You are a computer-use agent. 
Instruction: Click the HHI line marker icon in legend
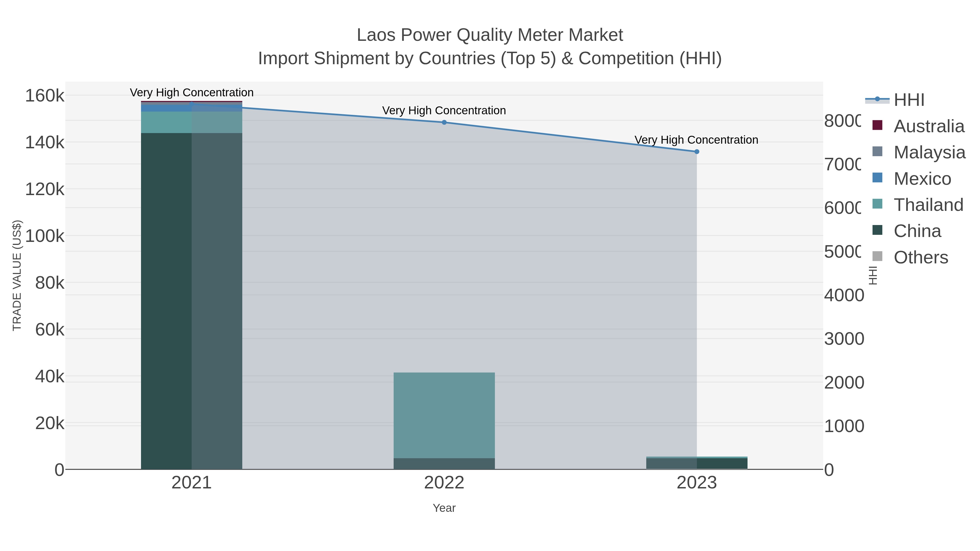877,99
